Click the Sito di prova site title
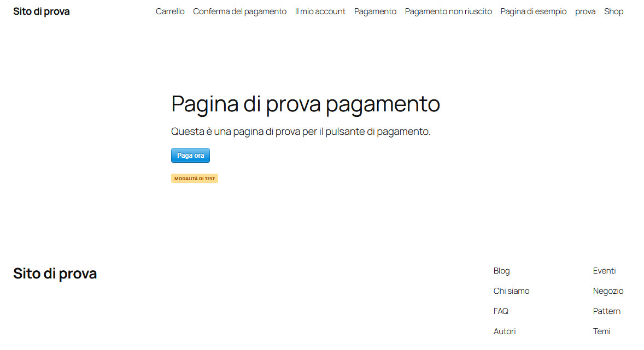This screenshot has width=644, height=350. click(41, 11)
